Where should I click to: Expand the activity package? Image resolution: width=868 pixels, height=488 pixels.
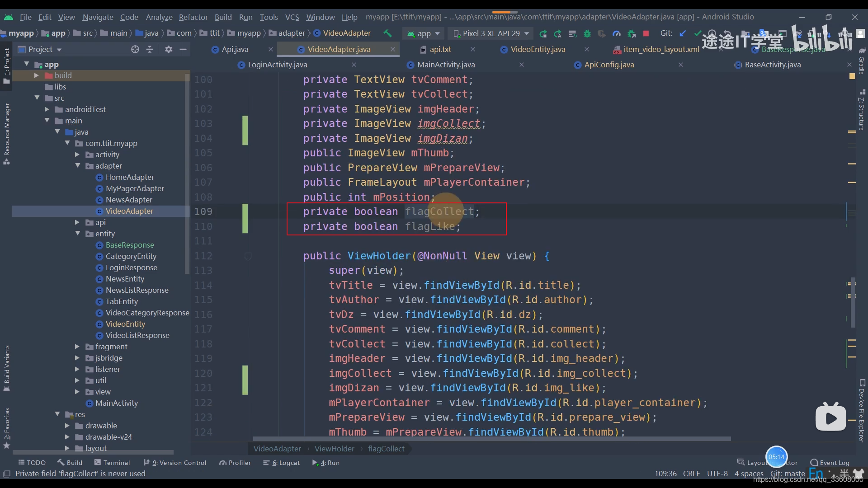[x=77, y=155]
